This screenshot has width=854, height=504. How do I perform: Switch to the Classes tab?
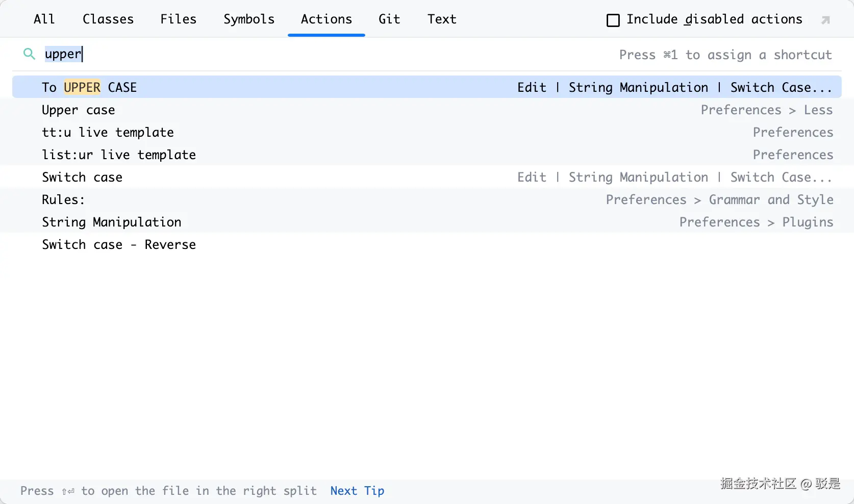[108, 19]
